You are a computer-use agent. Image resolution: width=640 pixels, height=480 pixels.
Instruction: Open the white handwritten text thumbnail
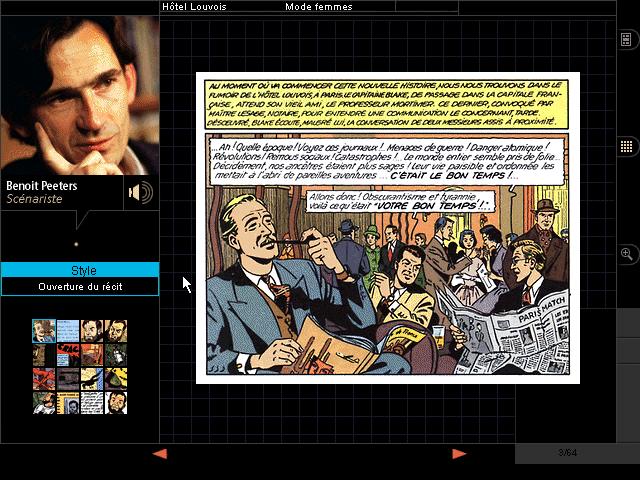click(x=92, y=403)
